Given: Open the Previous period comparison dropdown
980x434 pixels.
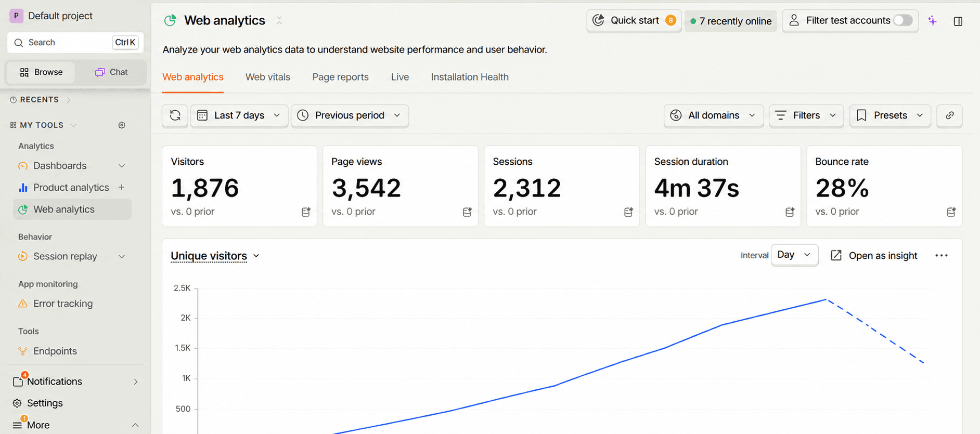Looking at the screenshot, I should point(350,115).
